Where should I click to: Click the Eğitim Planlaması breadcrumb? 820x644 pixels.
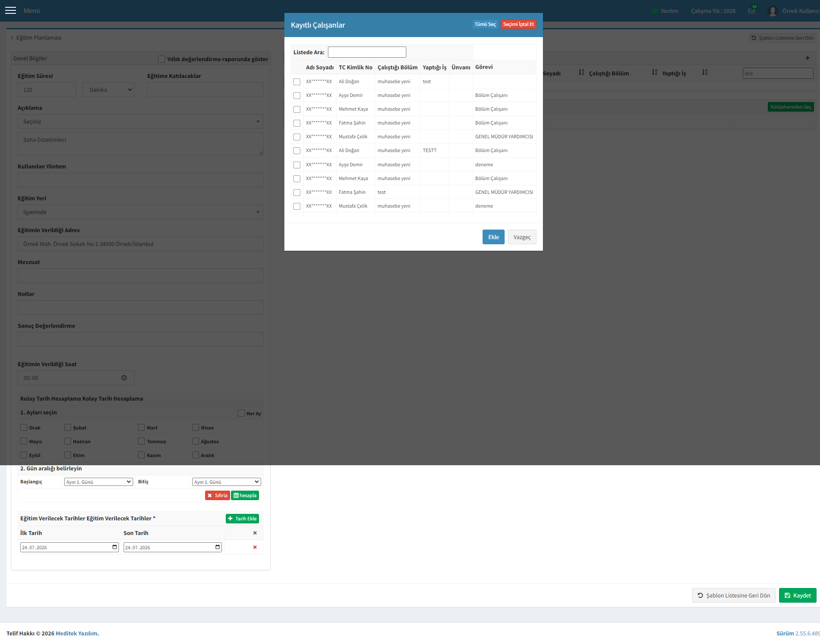(39, 38)
